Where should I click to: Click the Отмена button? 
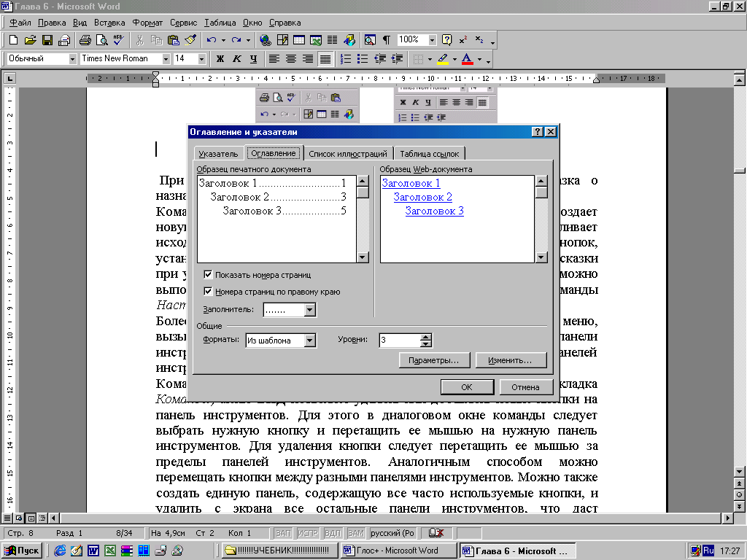[x=525, y=387]
